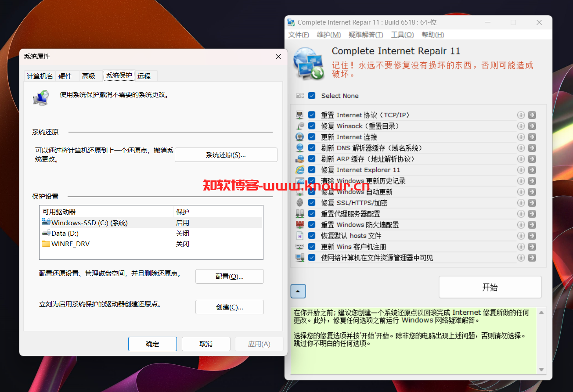The width and height of the screenshot is (573, 392).
Task: Click info icon for 重置 Internet 协议 row
Action: (521, 115)
